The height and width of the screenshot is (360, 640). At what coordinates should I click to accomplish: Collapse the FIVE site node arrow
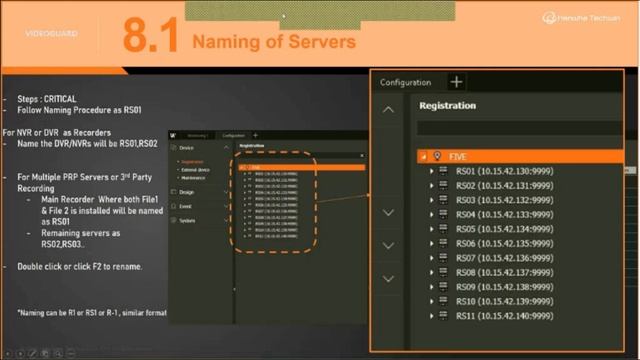tap(423, 157)
